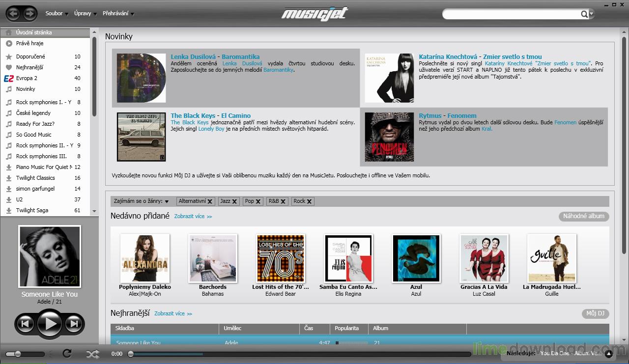
Task: Open the Soubor menu
Action: point(57,14)
